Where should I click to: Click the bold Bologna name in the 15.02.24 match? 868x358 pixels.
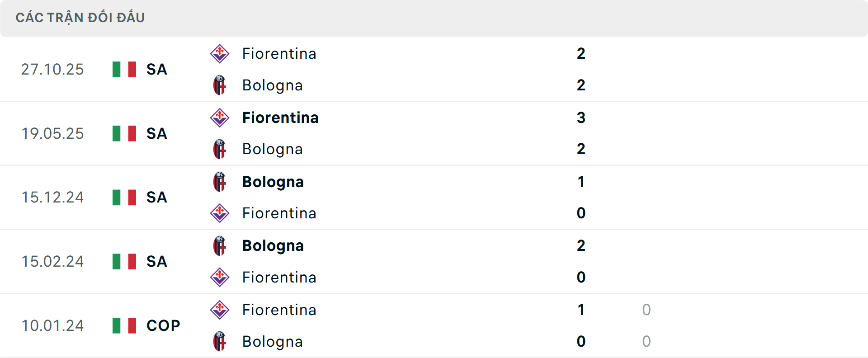[273, 245]
